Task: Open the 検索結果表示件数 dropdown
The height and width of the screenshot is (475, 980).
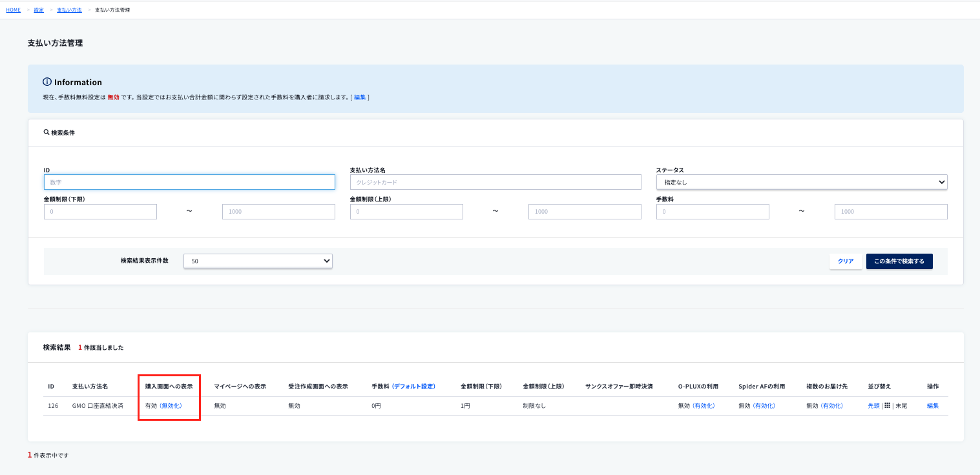Action: point(258,261)
